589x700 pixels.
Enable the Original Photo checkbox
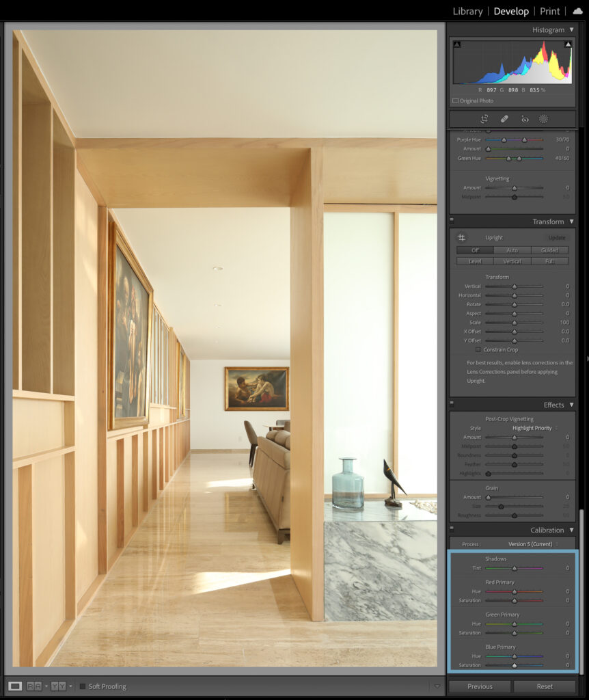(x=456, y=101)
